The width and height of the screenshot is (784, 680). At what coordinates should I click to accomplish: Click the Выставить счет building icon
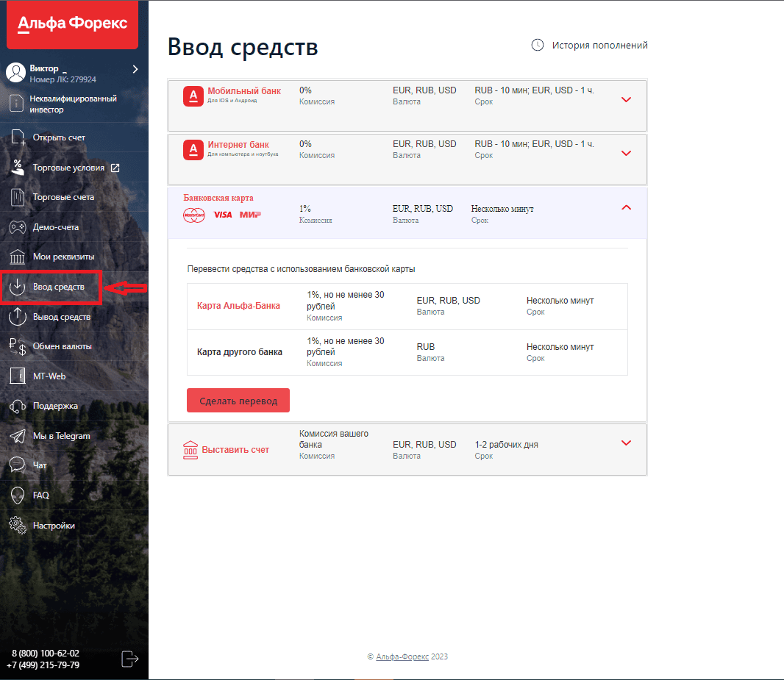coord(190,450)
